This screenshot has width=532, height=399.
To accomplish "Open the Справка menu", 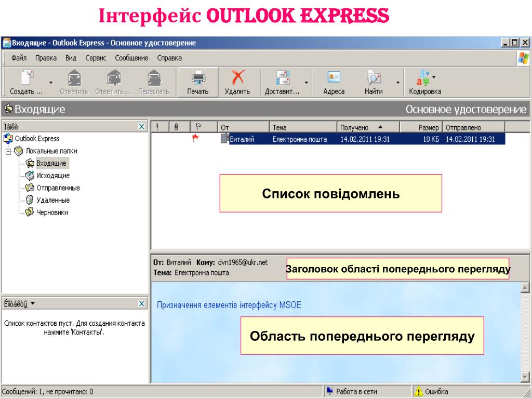I will point(169,58).
